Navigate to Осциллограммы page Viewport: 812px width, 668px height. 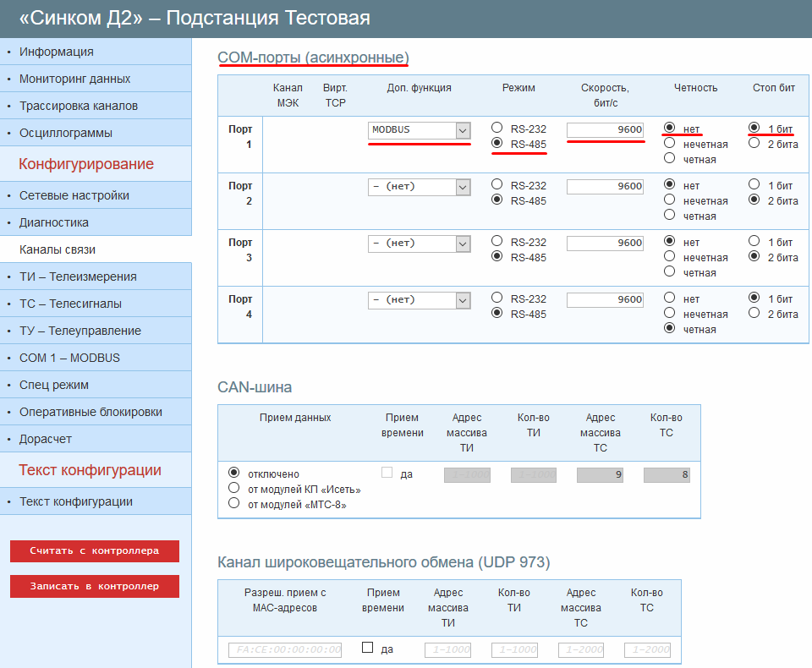[x=66, y=133]
